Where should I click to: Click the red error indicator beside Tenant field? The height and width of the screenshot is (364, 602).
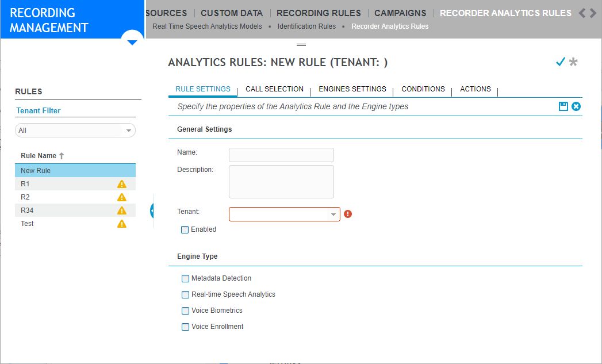click(x=348, y=213)
